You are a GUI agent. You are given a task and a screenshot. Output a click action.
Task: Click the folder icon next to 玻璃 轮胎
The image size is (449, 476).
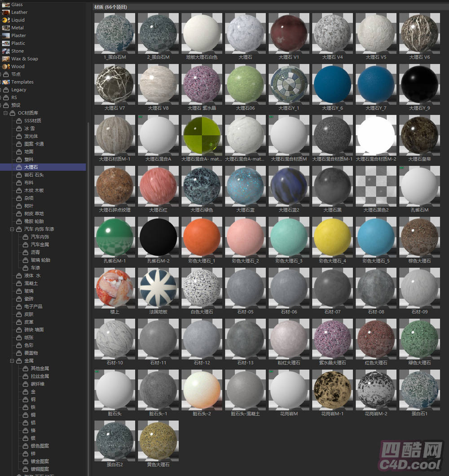coord(26,260)
